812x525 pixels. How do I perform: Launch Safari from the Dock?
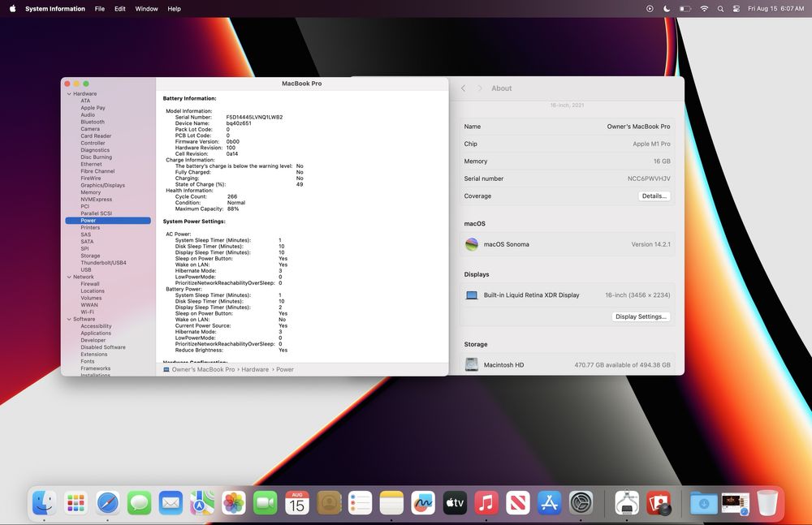(x=107, y=503)
